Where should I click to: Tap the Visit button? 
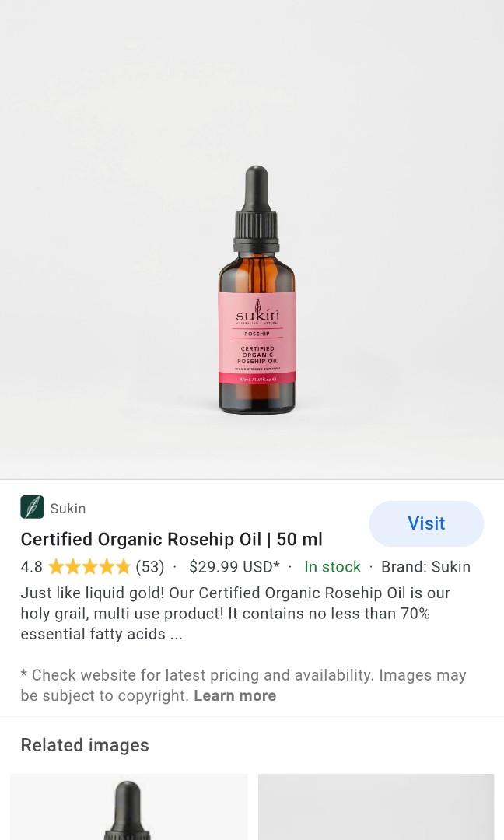click(426, 523)
